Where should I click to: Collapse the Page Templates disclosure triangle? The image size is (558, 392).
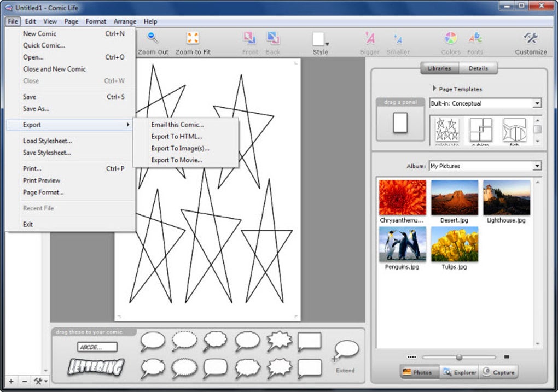coord(434,88)
